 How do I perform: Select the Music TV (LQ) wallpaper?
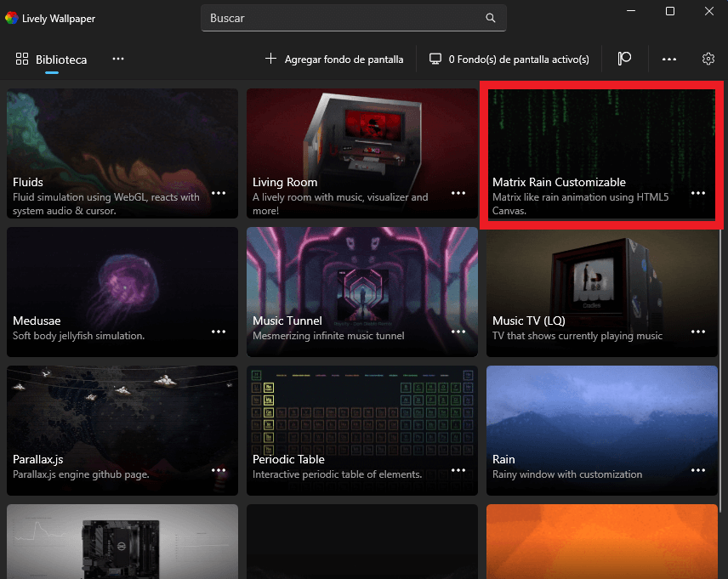[x=602, y=292]
